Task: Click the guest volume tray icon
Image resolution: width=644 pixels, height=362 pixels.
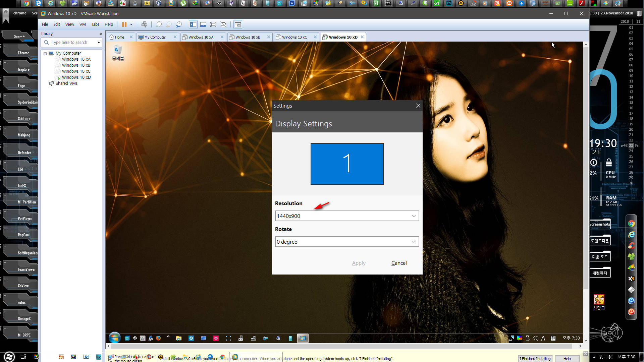Action: tap(536, 338)
